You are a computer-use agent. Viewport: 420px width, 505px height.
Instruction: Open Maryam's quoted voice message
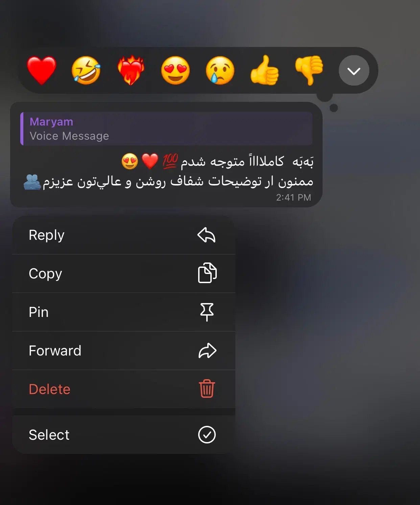pos(166,129)
